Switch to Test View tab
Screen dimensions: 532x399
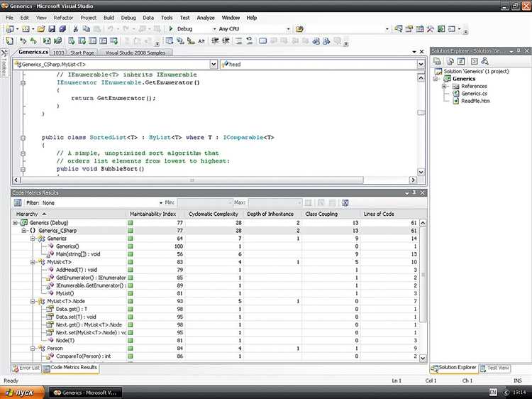(494, 368)
